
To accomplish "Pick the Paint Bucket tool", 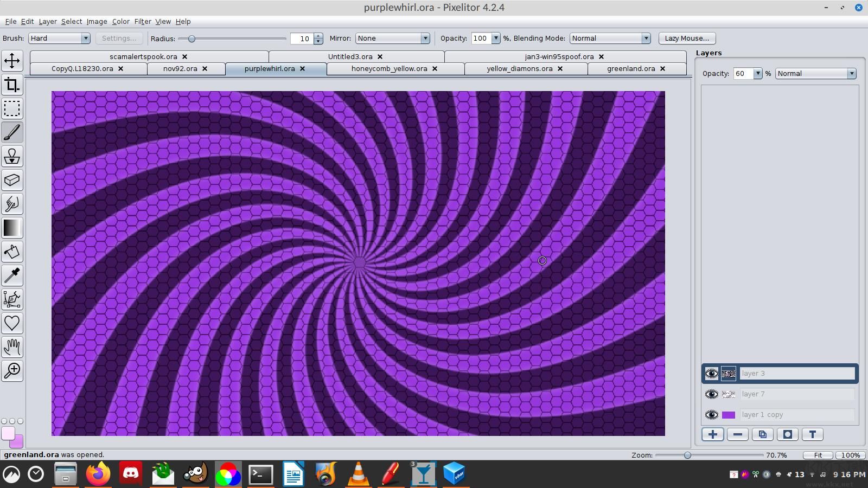I will click(x=12, y=252).
